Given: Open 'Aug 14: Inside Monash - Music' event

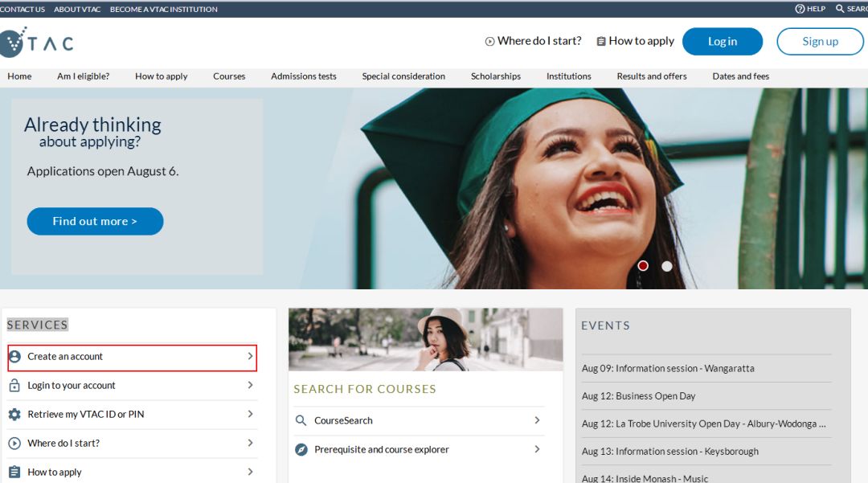Looking at the screenshot, I should click(645, 478).
